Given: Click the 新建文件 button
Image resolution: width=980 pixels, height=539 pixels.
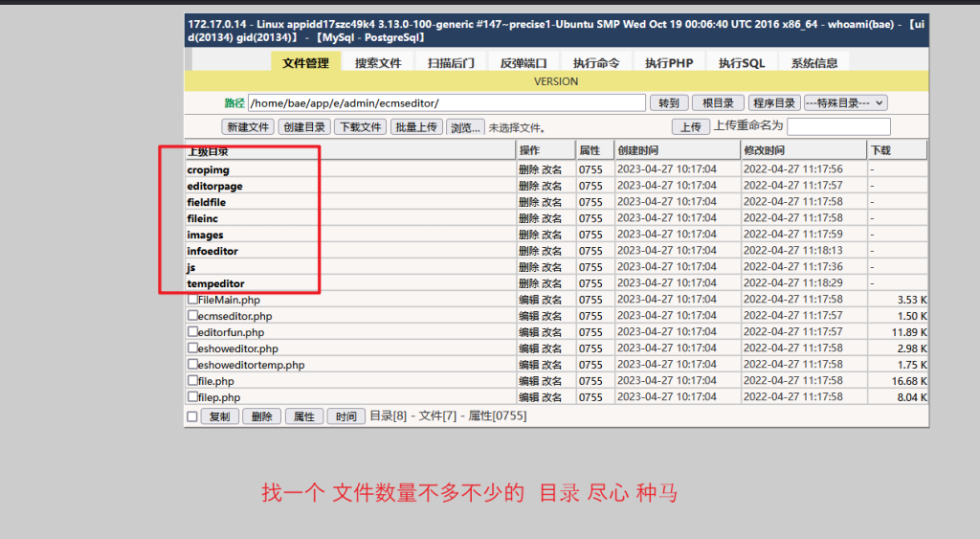Looking at the screenshot, I should (248, 126).
